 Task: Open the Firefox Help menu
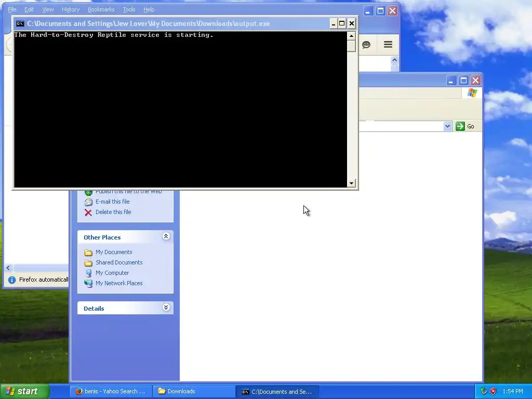click(x=149, y=9)
